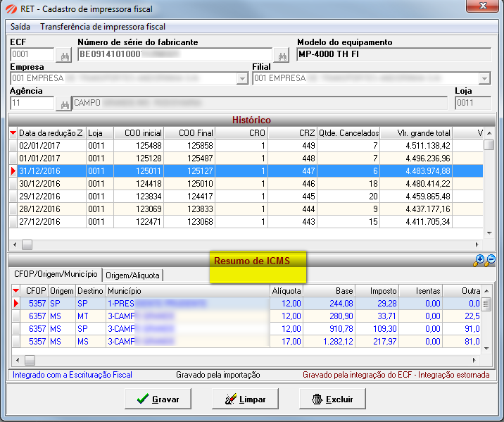The width and height of the screenshot is (504, 422).
Task: Click the red sort arrow in ICMS grid header
Action: (15, 291)
